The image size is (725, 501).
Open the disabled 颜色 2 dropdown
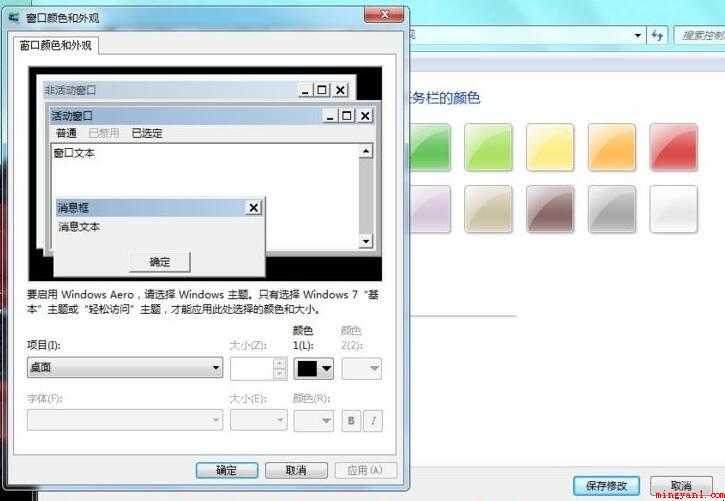click(362, 368)
